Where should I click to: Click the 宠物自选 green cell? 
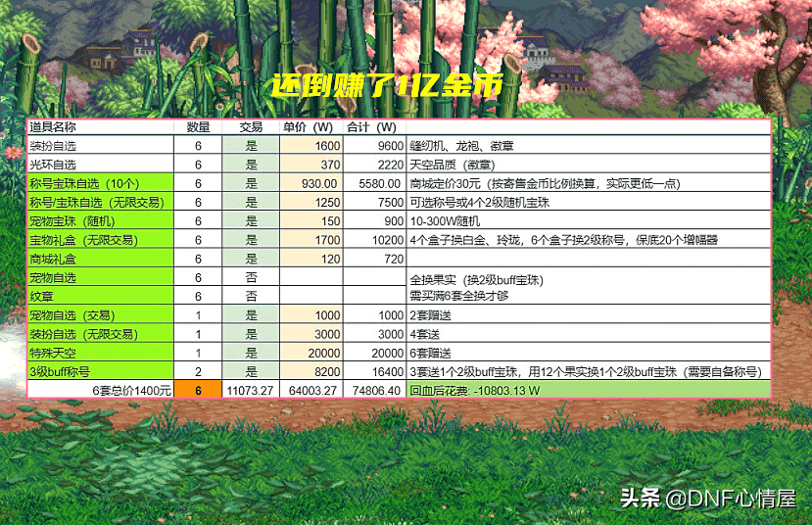click(x=101, y=277)
